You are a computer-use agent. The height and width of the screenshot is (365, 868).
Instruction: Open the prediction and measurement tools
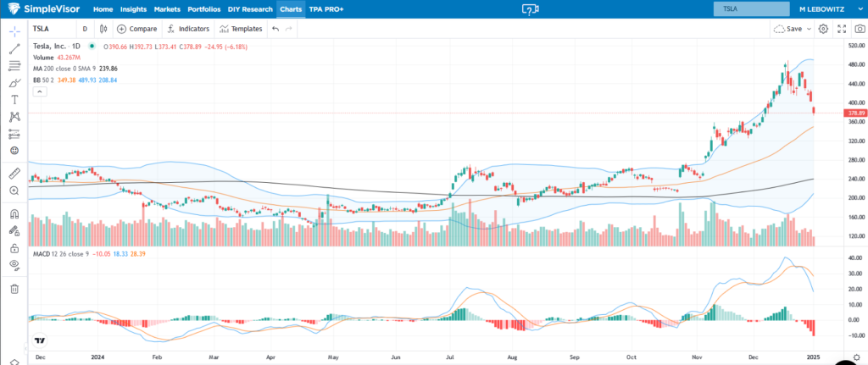click(15, 134)
